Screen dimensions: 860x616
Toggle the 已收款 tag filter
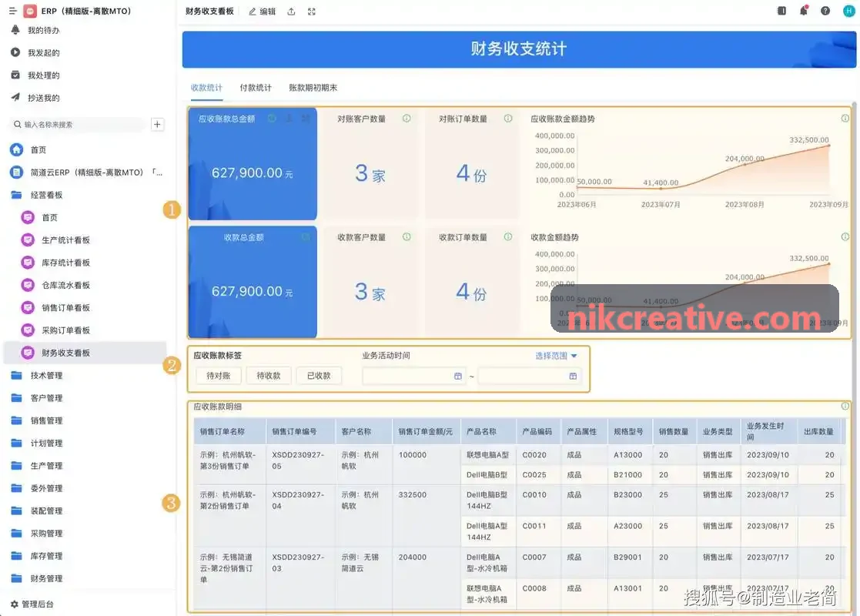click(320, 376)
